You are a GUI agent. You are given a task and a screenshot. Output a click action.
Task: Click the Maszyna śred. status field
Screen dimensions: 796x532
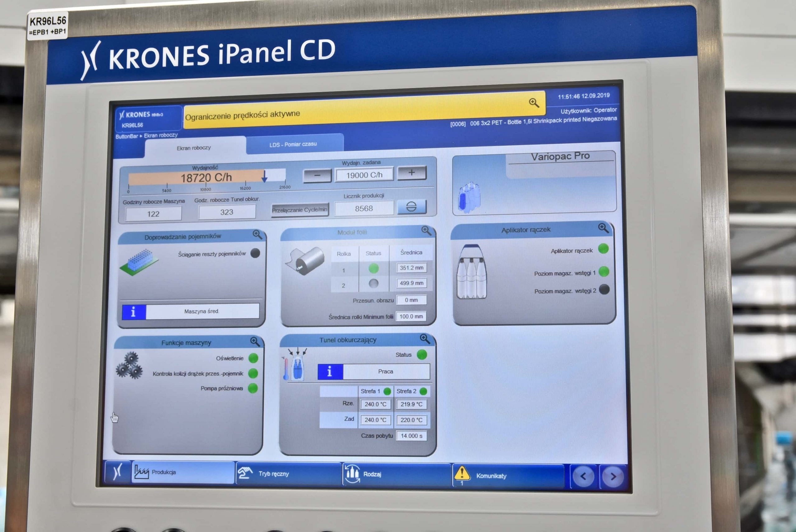pos(202,311)
